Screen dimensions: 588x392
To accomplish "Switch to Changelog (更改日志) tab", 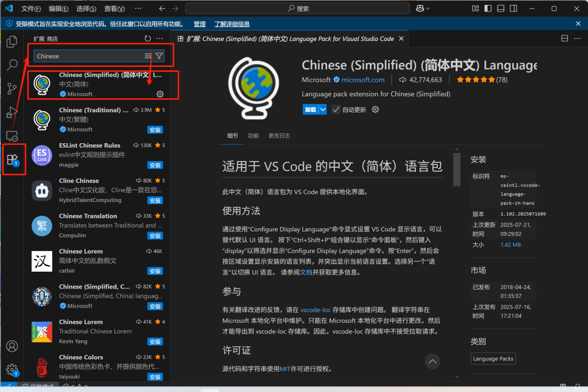I will pyautogui.click(x=279, y=136).
